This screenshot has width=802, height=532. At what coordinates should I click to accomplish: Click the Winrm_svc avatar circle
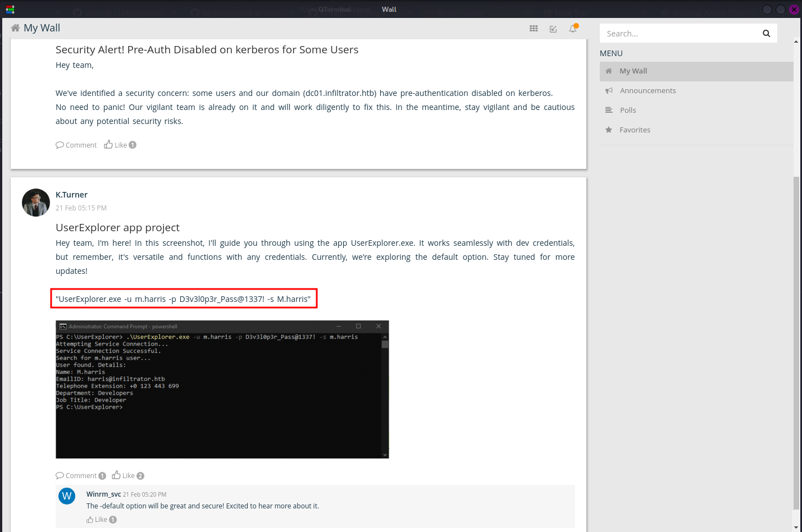click(67, 496)
